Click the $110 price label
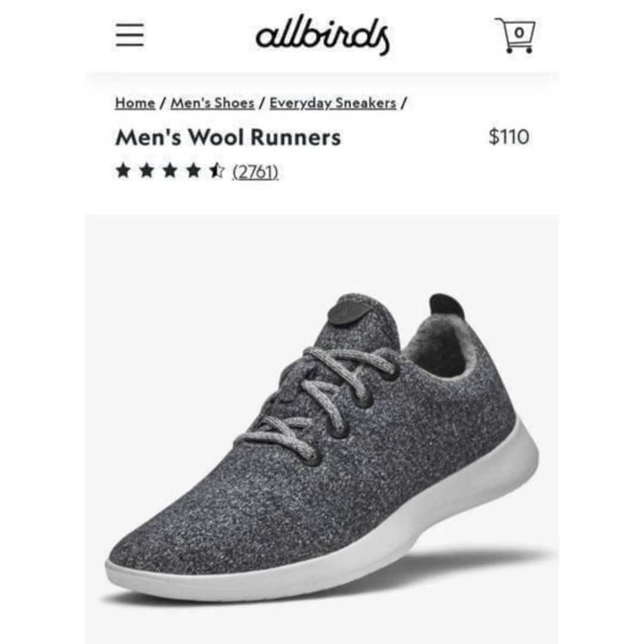The height and width of the screenshot is (644, 644). [509, 137]
